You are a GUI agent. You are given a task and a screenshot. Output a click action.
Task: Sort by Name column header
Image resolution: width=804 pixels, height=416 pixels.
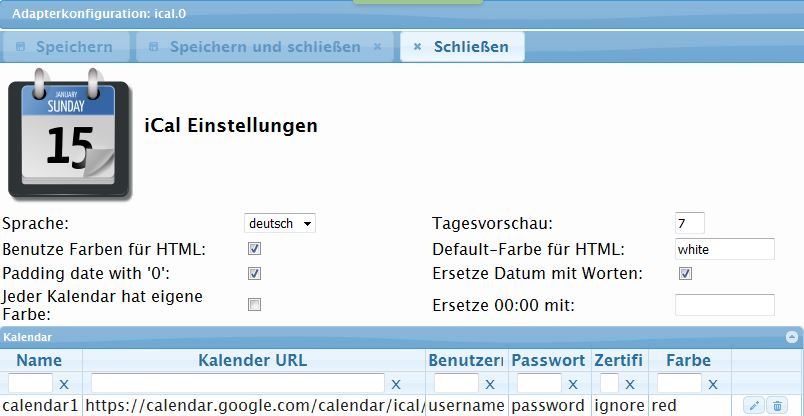pos(39,360)
